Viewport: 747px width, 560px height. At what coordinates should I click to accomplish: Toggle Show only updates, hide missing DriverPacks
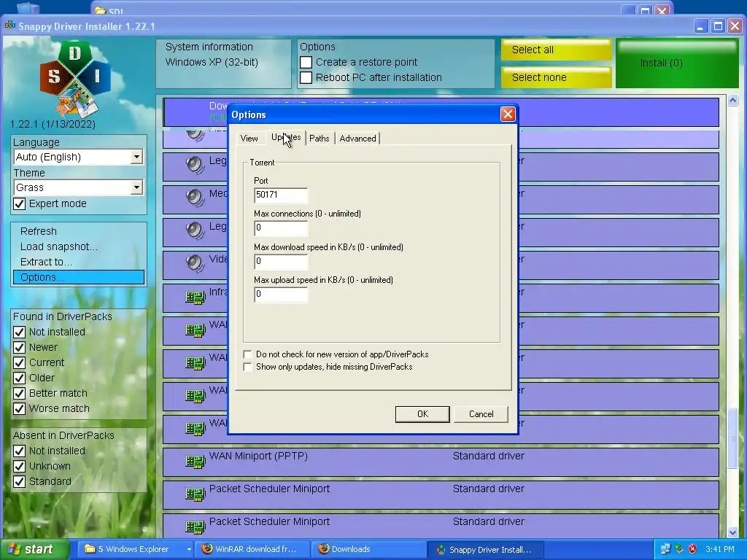coord(247,367)
